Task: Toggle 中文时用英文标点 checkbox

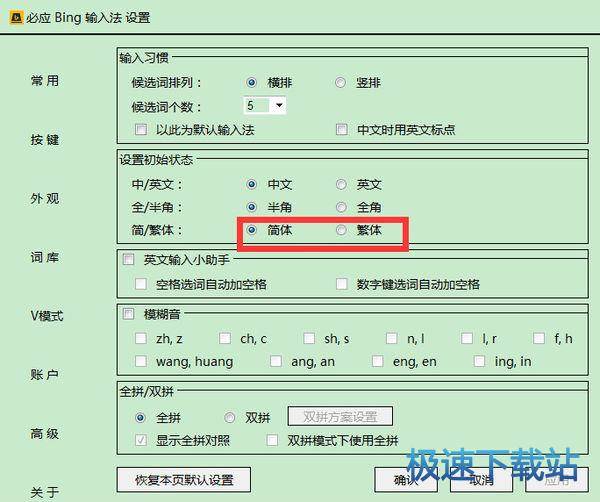Action: click(x=341, y=130)
